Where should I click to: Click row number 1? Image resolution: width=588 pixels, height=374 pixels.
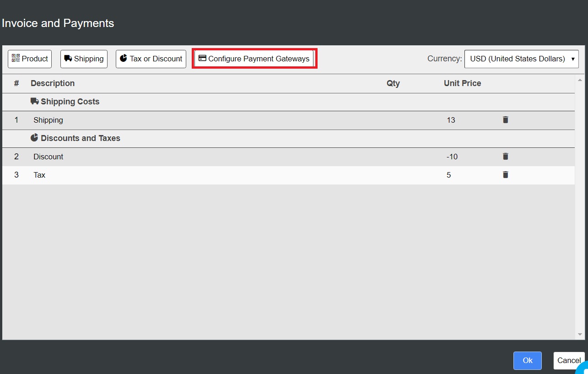pyautogui.click(x=16, y=120)
